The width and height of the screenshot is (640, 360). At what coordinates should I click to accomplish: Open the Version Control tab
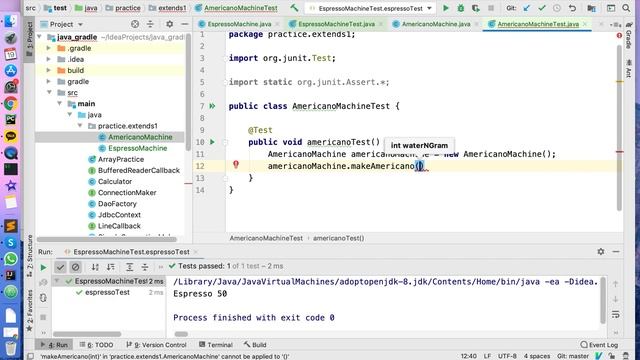pos(156,345)
